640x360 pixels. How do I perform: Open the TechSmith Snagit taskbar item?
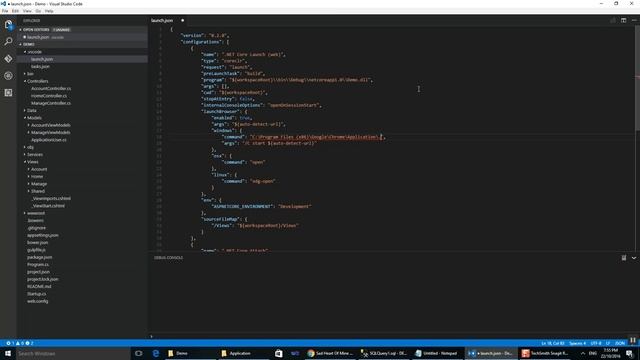tap(545, 353)
